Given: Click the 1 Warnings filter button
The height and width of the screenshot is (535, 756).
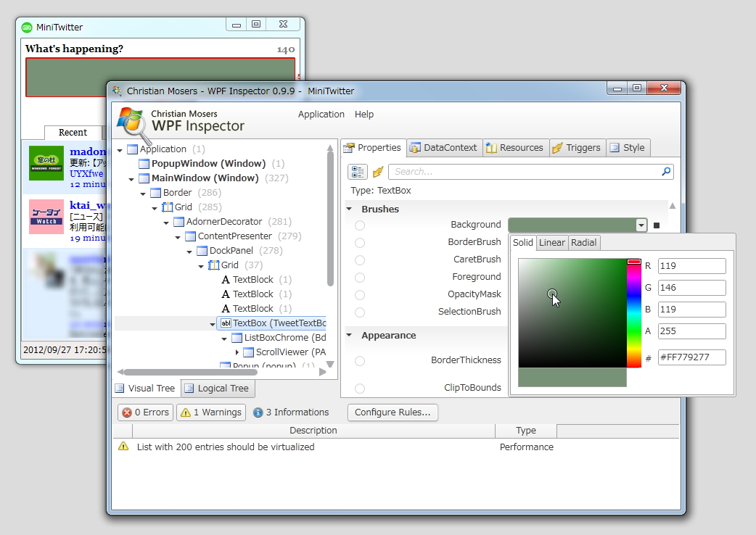Looking at the screenshot, I should tap(212, 412).
